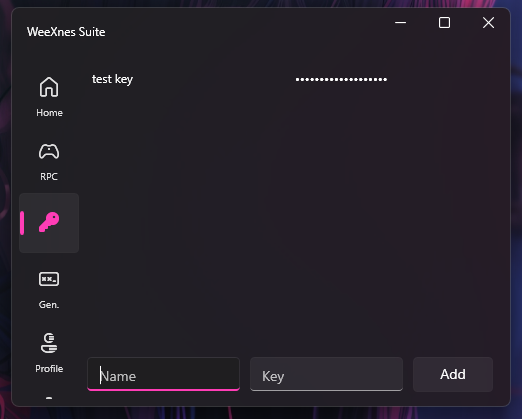This screenshot has width=522, height=419.
Task: Minimize the WeeXnes Suite window
Action: (x=400, y=23)
